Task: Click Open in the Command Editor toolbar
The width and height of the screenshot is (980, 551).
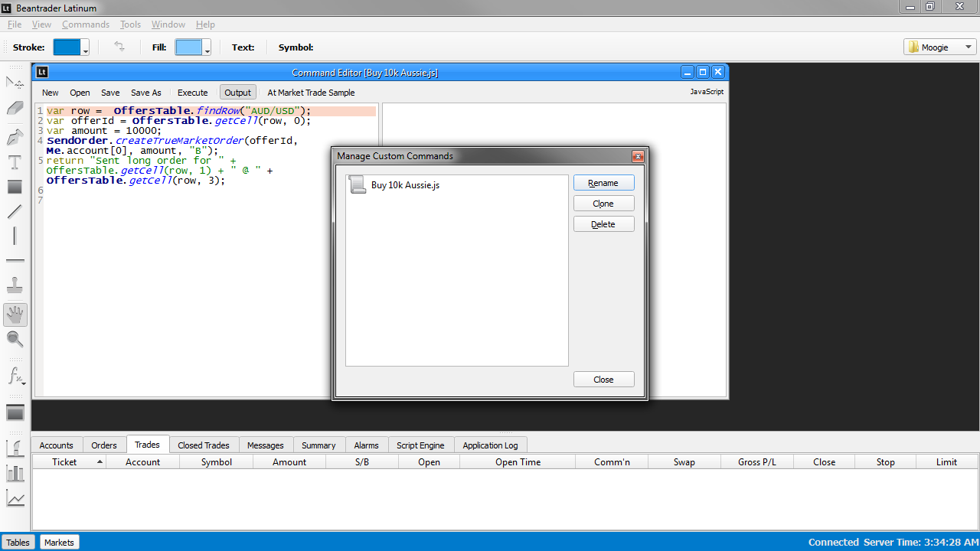Action: click(80, 93)
